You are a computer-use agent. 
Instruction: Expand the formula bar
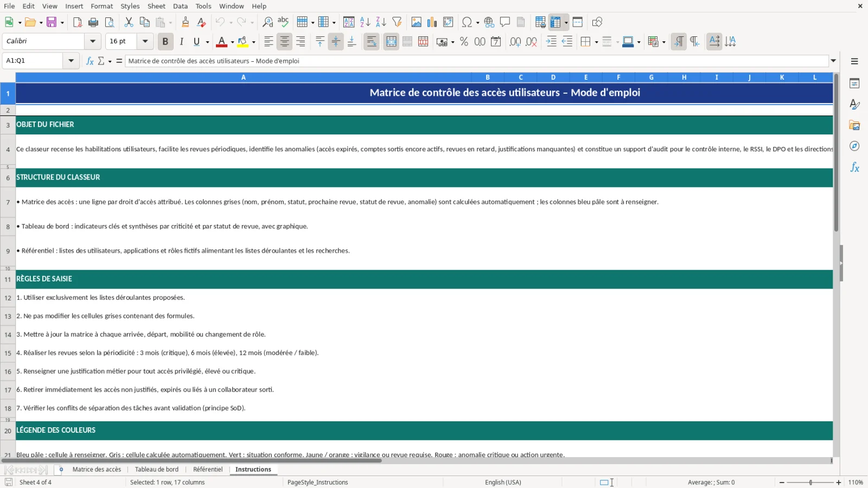833,61
